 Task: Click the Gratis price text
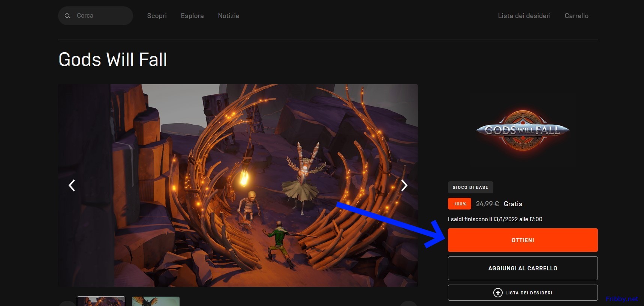513,204
